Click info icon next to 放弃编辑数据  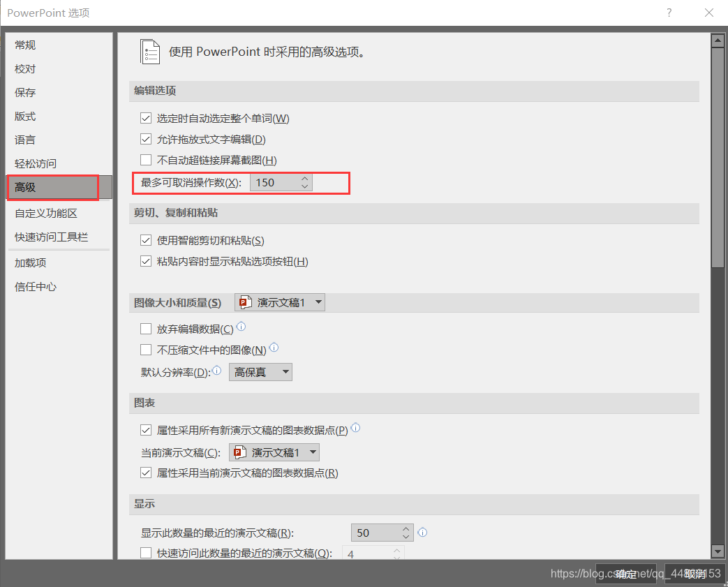tap(241, 327)
